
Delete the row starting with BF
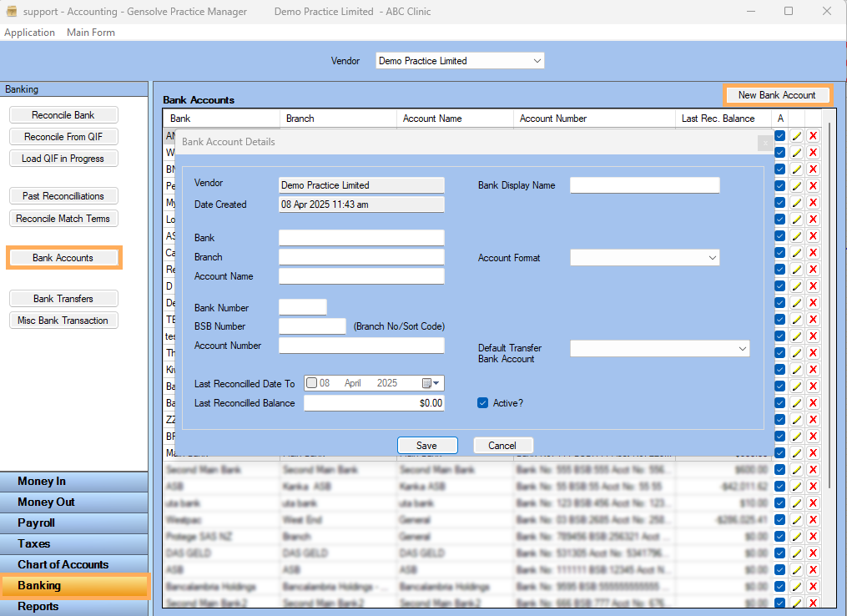pyautogui.click(x=813, y=436)
